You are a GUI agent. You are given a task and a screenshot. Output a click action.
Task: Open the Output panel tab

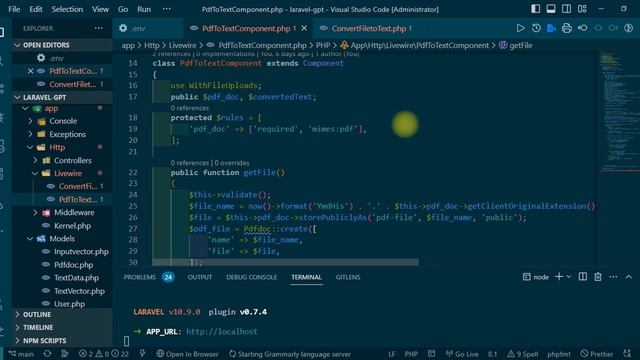click(x=200, y=277)
